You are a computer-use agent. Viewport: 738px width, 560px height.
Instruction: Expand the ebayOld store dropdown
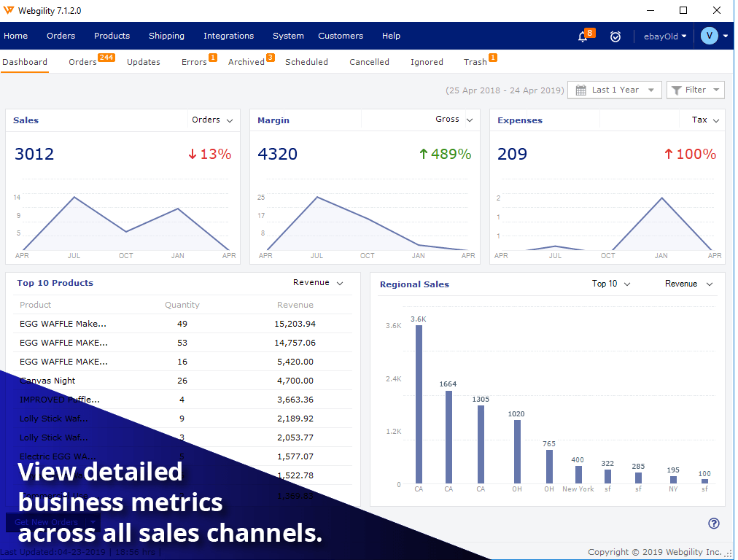click(665, 36)
